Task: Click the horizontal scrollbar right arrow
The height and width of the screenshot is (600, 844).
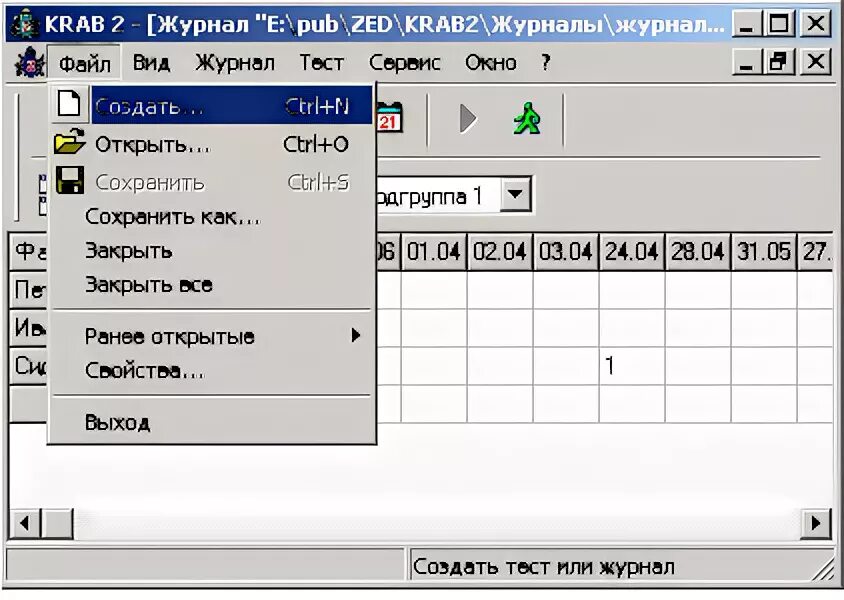Action: 817,523
